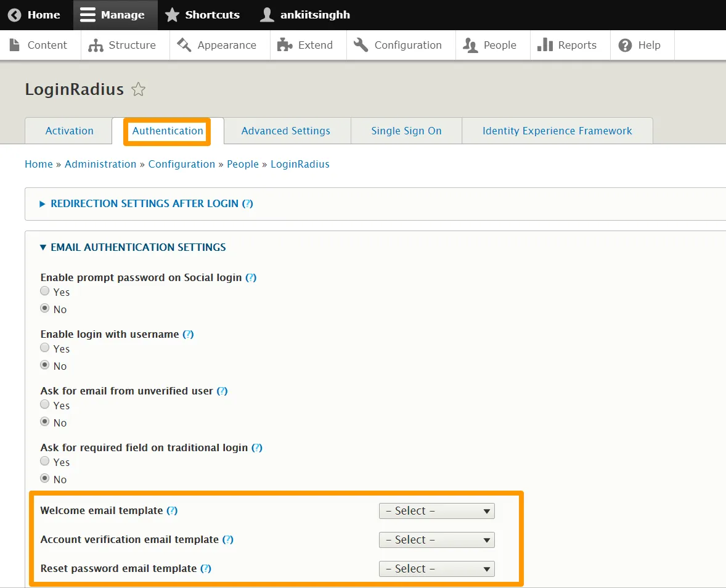Click help icon next to Welcome email template

click(173, 510)
